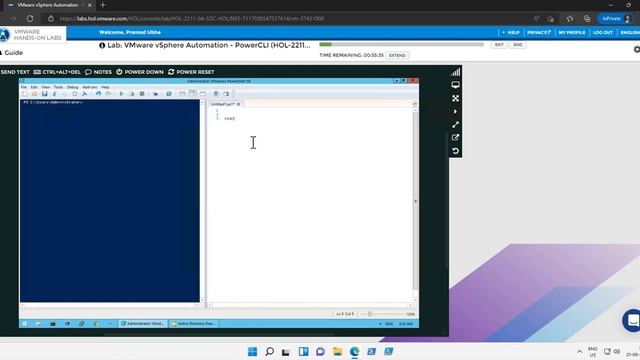
Task: Click the diagonal resize arrow icon
Action: point(456,124)
